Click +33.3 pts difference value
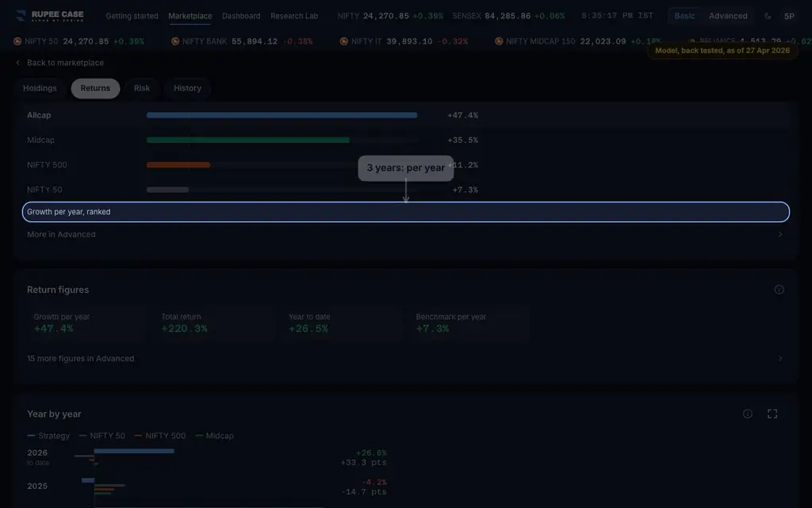Screen dimensions: 812x508 click(x=363, y=463)
